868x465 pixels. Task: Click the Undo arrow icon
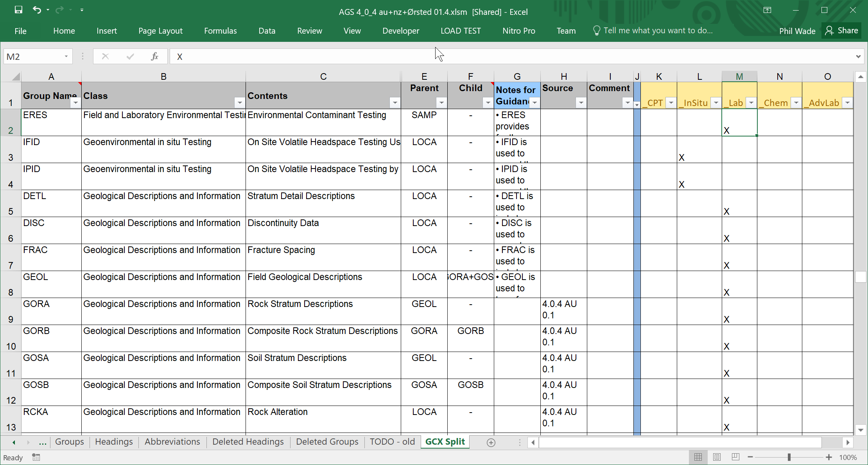[x=37, y=10]
